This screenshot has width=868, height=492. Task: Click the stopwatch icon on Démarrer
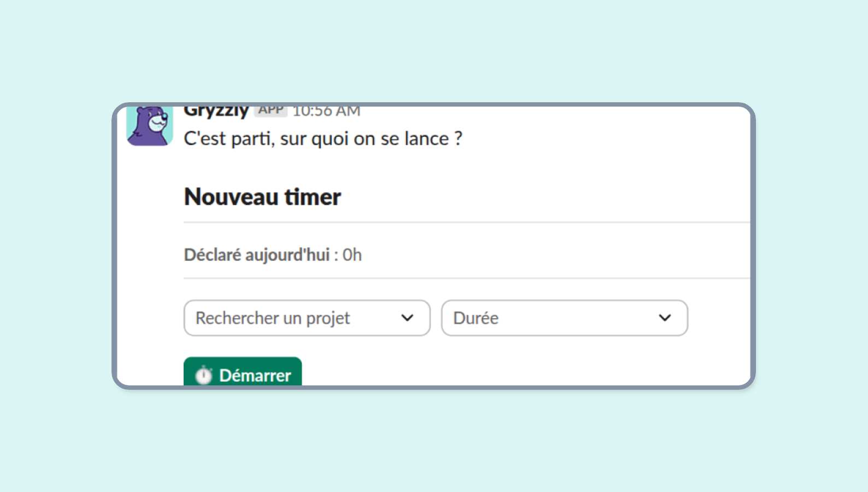click(204, 375)
